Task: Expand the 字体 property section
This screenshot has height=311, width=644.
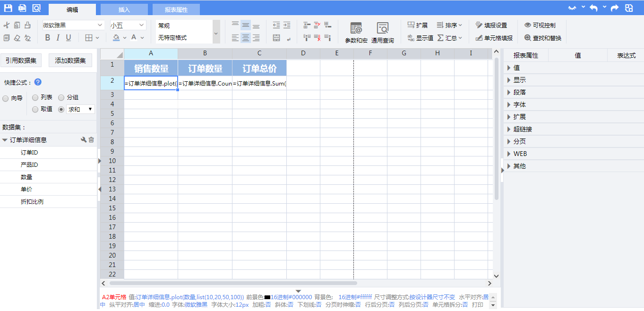Action: 519,104
